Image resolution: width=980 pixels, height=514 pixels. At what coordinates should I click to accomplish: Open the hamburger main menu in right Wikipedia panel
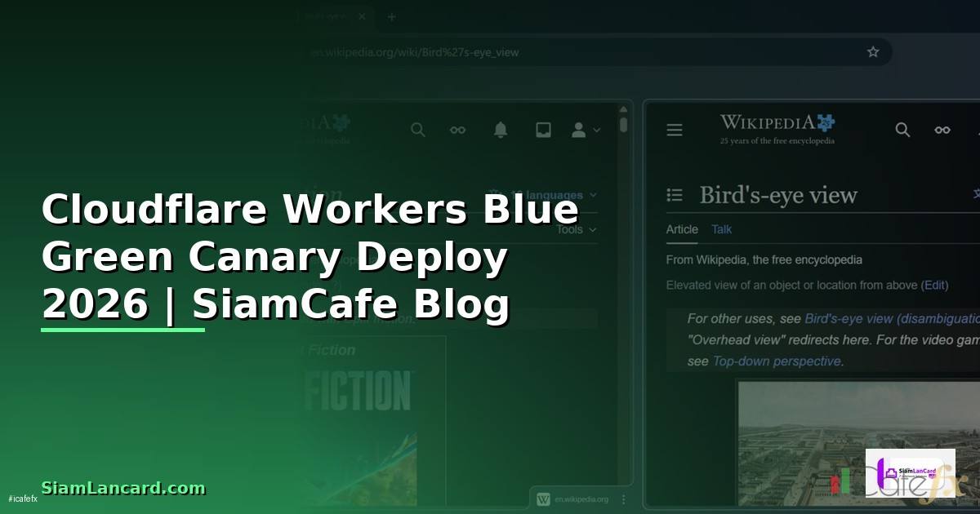click(675, 130)
